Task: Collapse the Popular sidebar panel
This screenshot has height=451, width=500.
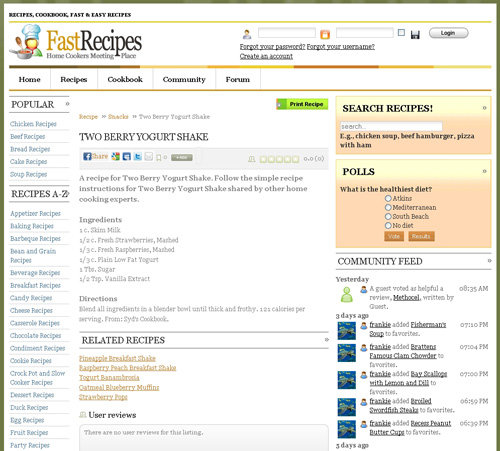Action: (x=67, y=104)
